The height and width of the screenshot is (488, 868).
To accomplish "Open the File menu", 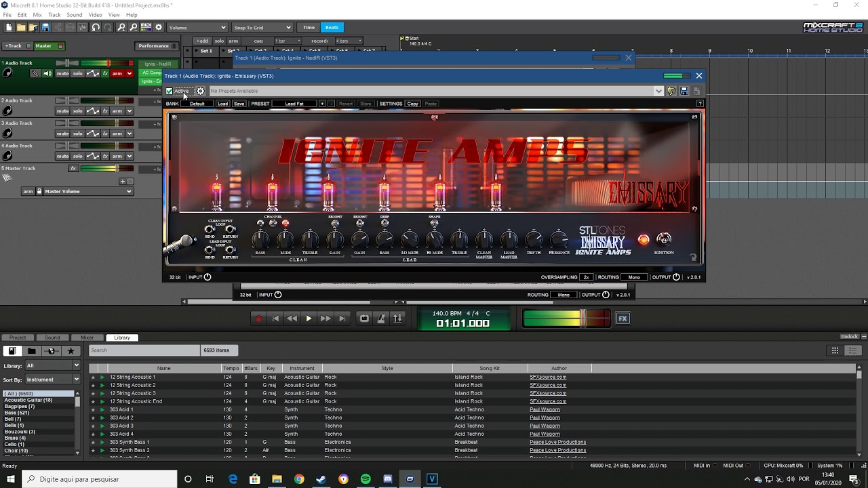I will pyautogui.click(x=7, y=15).
